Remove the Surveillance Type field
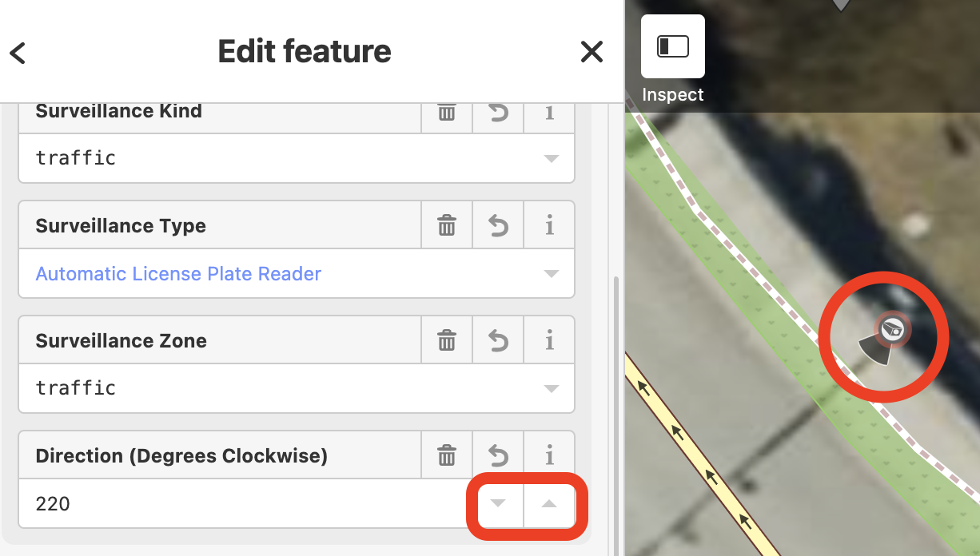The width and height of the screenshot is (980, 556). tap(447, 226)
